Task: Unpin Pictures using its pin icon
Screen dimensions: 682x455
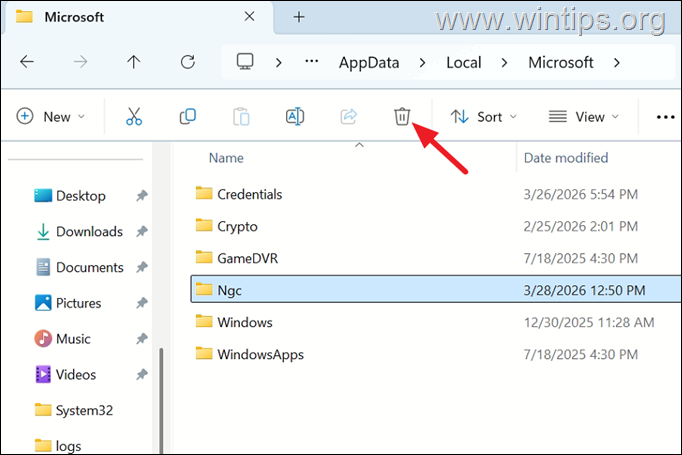Action: [142, 303]
